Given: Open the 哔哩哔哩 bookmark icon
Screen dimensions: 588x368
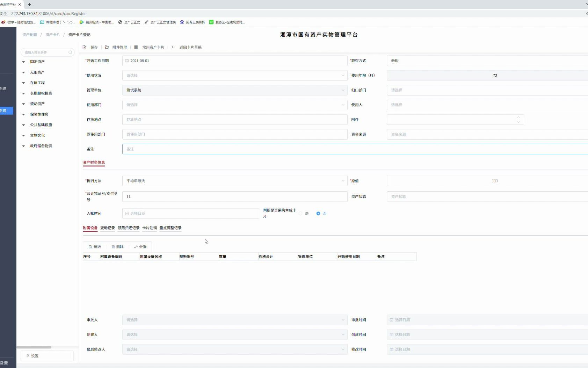Looking at the screenshot, I should pos(42,22).
